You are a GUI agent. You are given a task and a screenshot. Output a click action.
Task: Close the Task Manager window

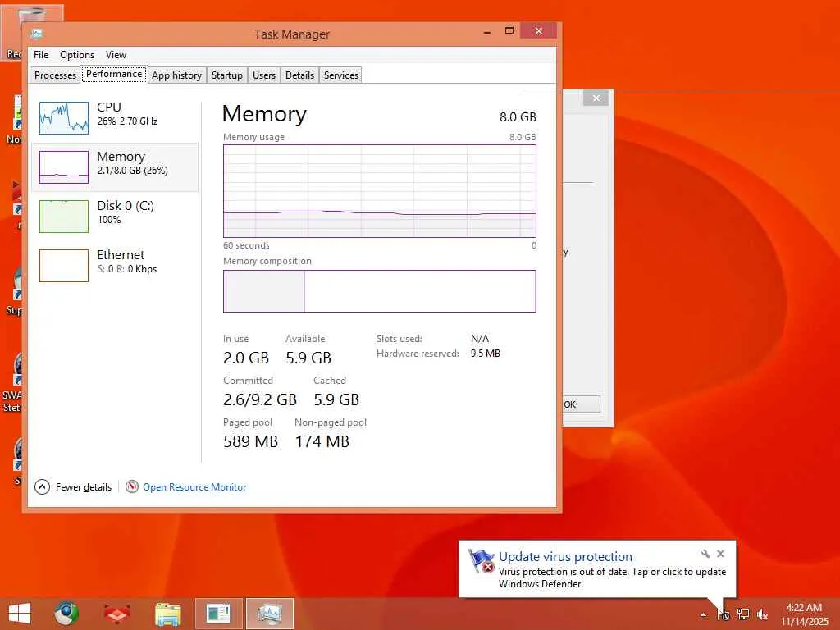point(538,31)
